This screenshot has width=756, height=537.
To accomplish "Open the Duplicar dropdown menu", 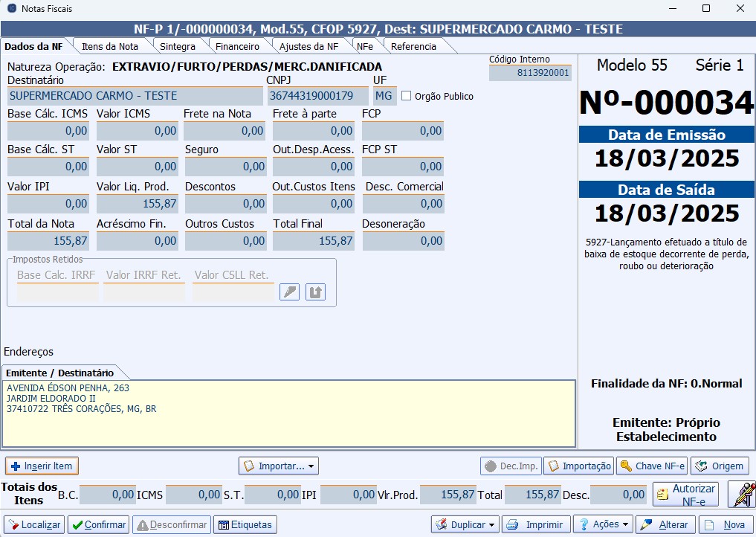I will tap(465, 524).
